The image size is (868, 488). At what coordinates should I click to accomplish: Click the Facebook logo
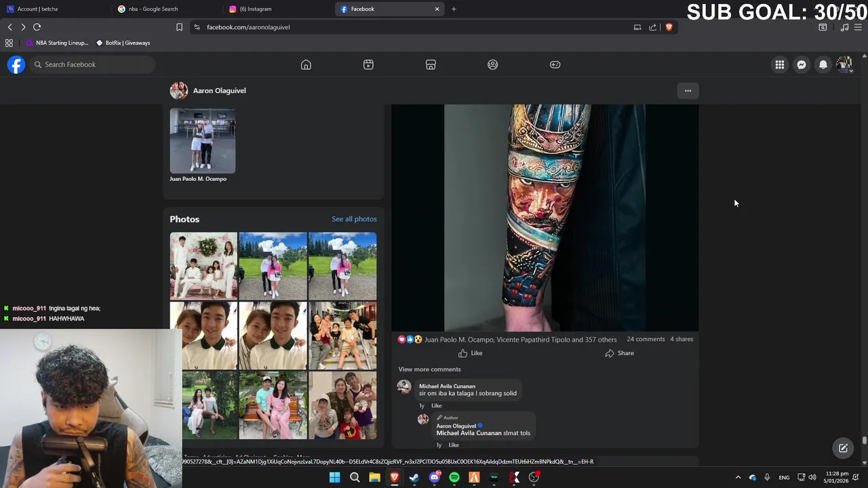[16, 64]
